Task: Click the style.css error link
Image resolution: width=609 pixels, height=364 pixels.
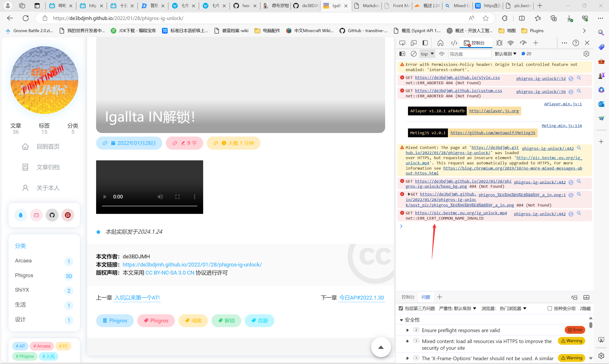Action: tap(457, 78)
